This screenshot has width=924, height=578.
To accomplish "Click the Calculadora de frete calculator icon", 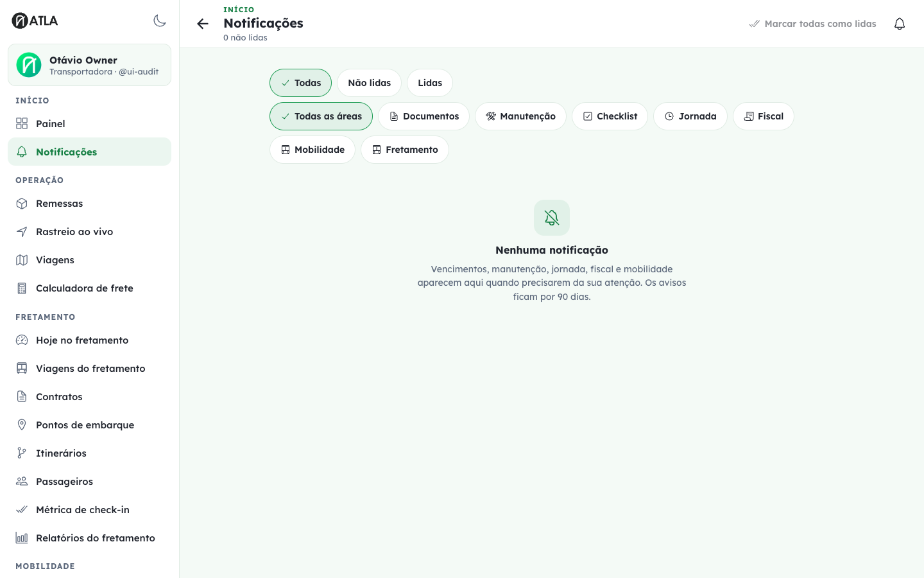I will (x=22, y=288).
